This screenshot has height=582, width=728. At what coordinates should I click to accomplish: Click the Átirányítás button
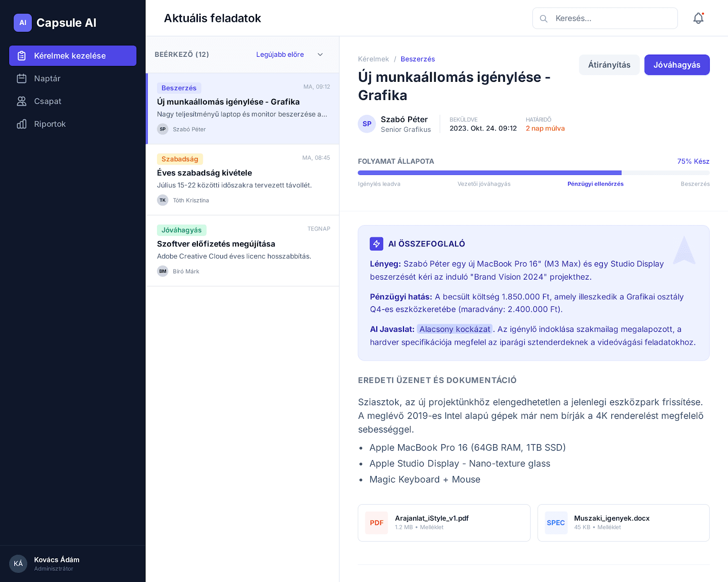(609, 65)
